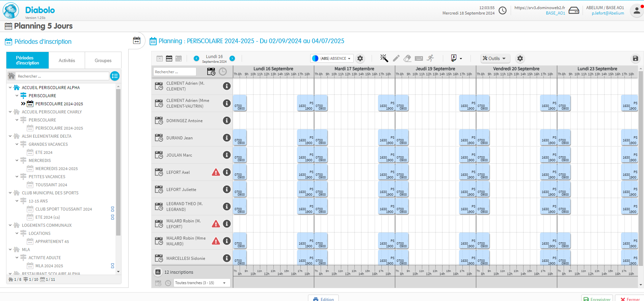Click the floppy disk save icon
Screen dimensions: 644x301
pyautogui.click(x=635, y=58)
